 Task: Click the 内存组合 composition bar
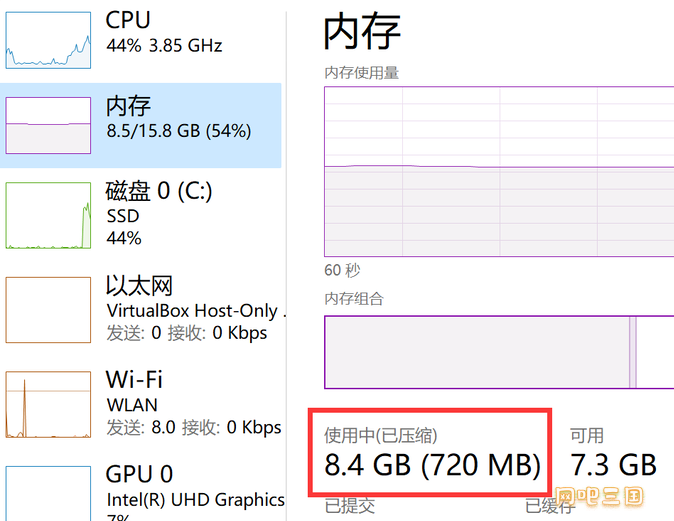499,352
